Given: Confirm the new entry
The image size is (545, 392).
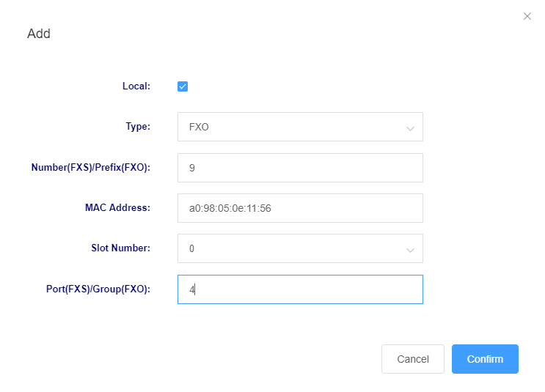Looking at the screenshot, I should click(485, 359).
